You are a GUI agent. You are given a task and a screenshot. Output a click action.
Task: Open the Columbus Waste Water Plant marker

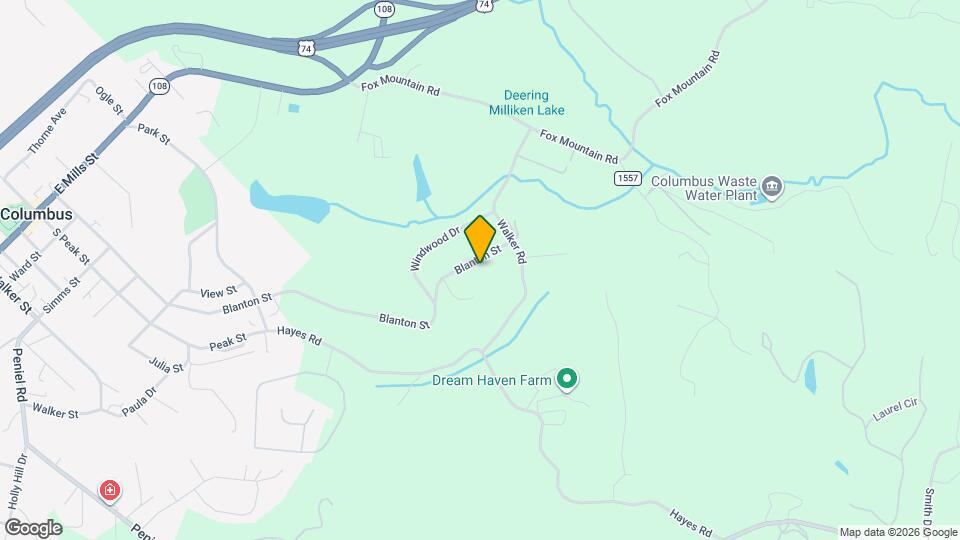click(771, 187)
